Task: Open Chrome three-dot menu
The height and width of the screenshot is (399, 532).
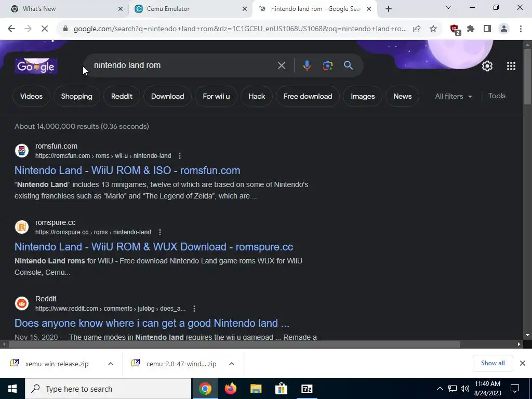Action: 521,29
